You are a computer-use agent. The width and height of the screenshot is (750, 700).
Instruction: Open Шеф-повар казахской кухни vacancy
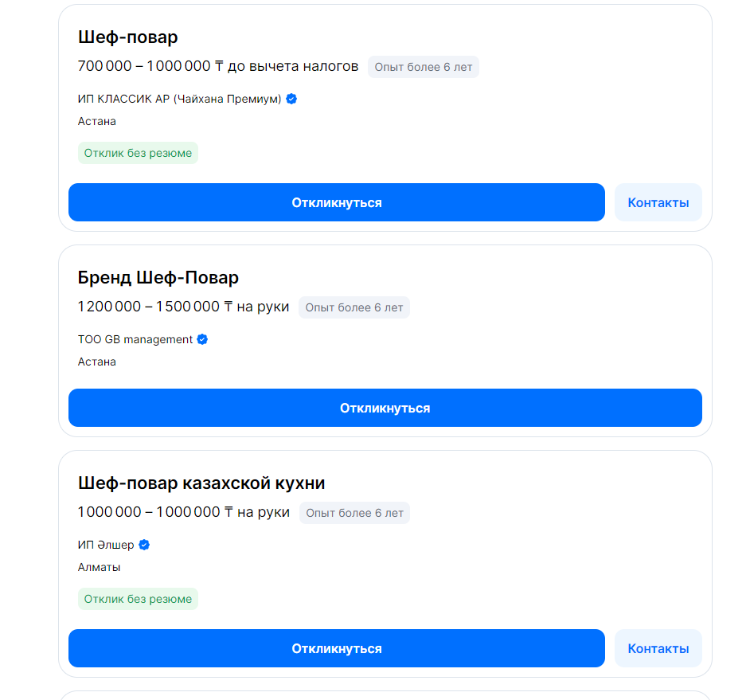pyautogui.click(x=201, y=483)
